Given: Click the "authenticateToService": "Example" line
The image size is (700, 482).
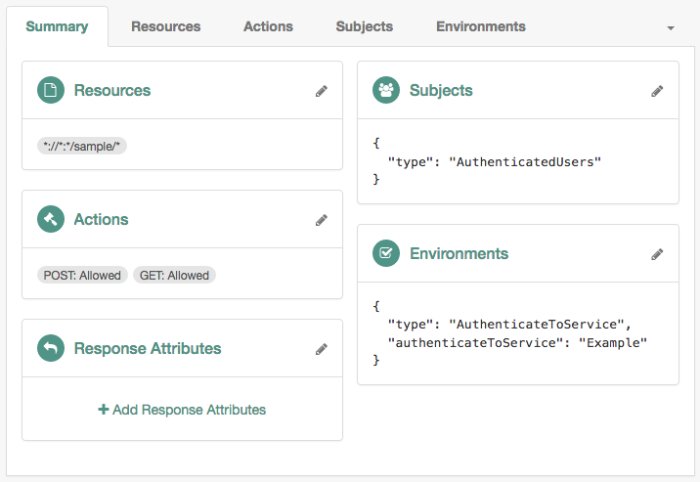Looking at the screenshot, I should 517,342.
